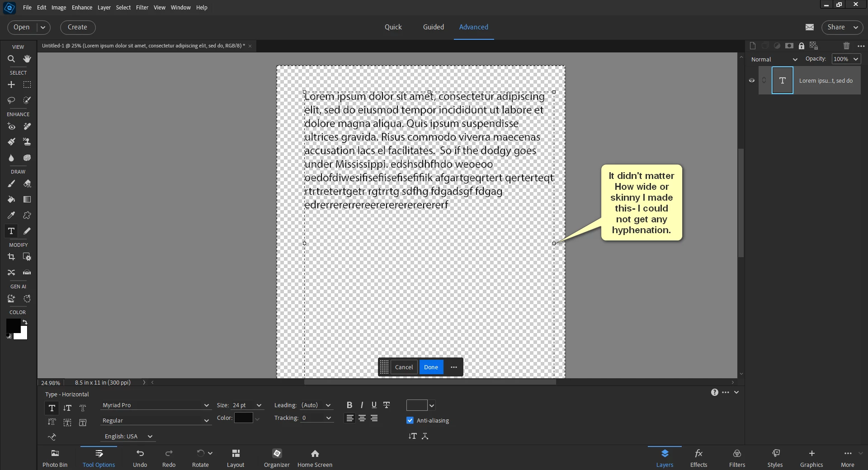Open Warp Text options
Viewport: 868px width, 470px height.
[x=425, y=436]
